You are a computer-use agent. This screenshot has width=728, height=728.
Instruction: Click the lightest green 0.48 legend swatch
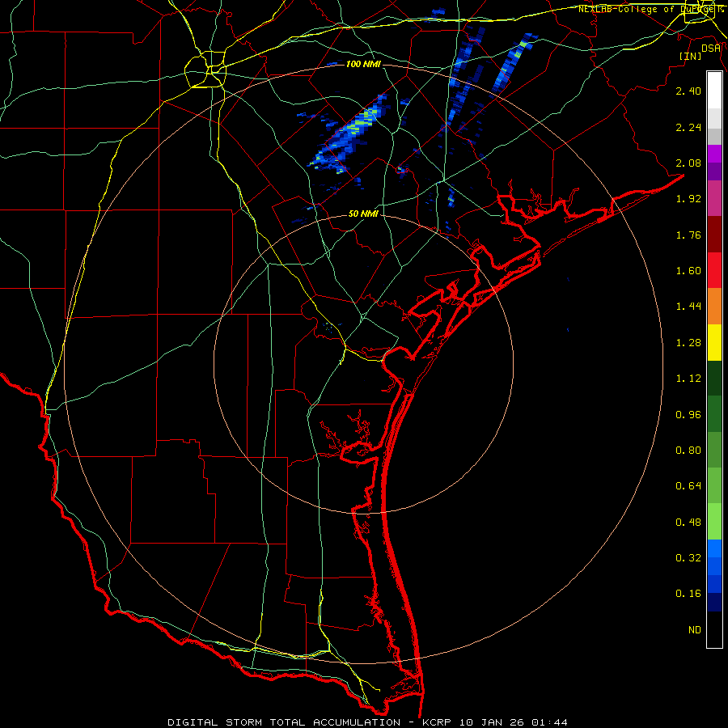point(714,523)
